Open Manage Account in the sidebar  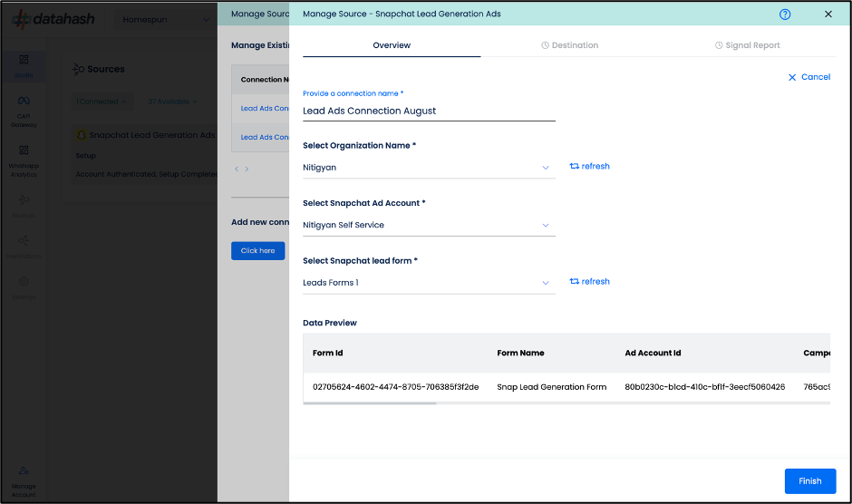point(24,481)
